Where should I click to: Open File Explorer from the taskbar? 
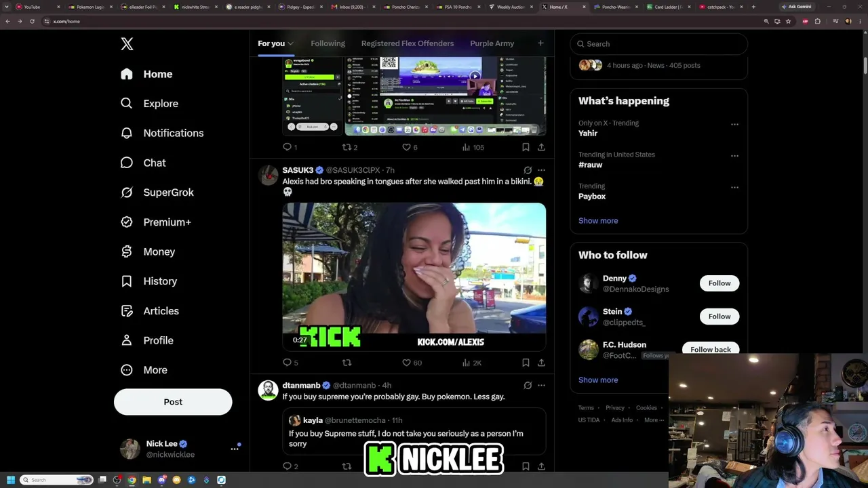pyautogui.click(x=146, y=480)
